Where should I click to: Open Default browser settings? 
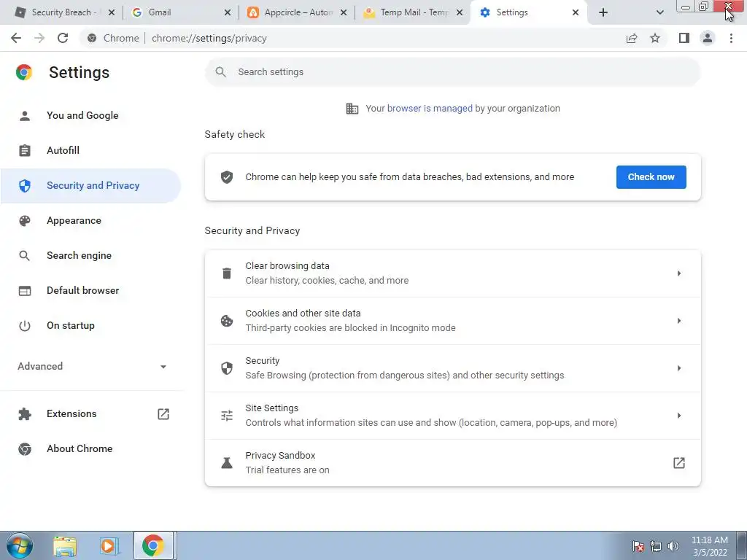click(x=90, y=290)
